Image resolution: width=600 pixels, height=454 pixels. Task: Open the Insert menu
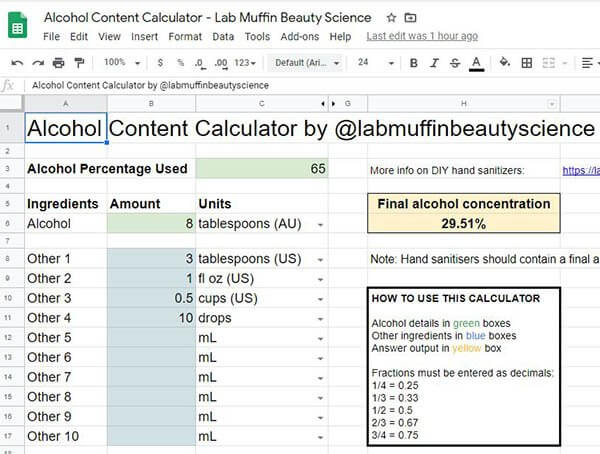click(144, 37)
